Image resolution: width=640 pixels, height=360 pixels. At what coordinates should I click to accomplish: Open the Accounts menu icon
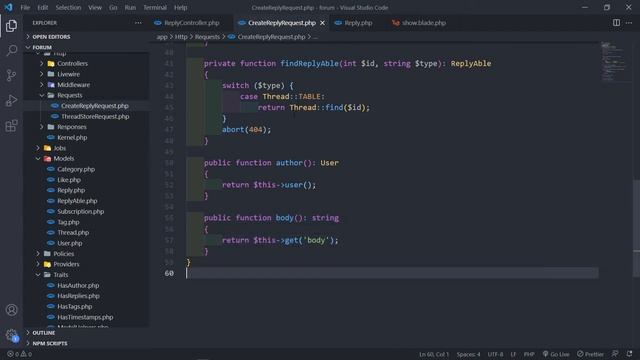coord(11,310)
